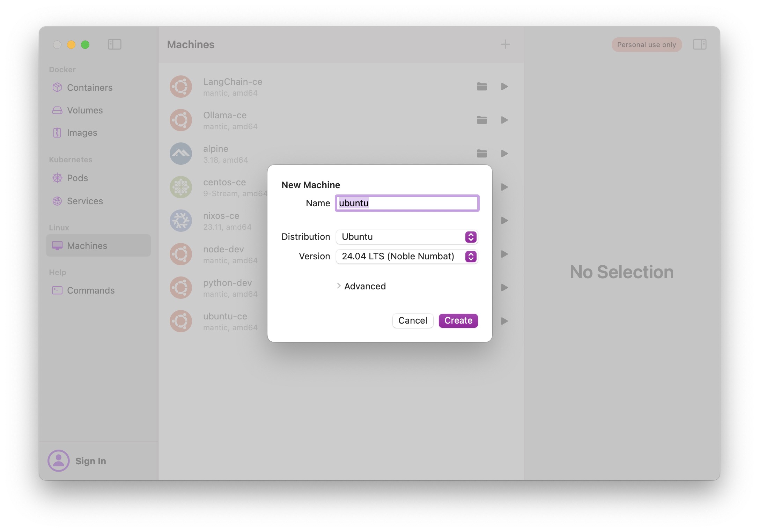Open Commands in the sidebar

[x=98, y=290]
